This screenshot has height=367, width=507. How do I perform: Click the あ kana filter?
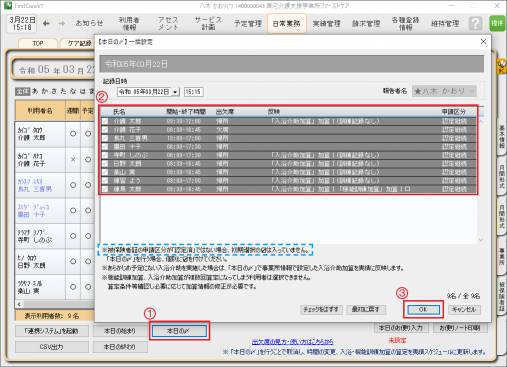click(35, 91)
